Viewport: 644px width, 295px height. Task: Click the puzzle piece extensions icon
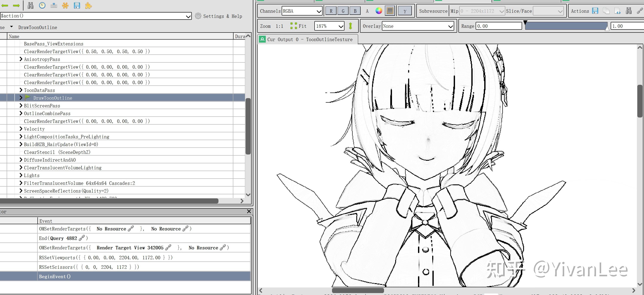click(x=88, y=5)
